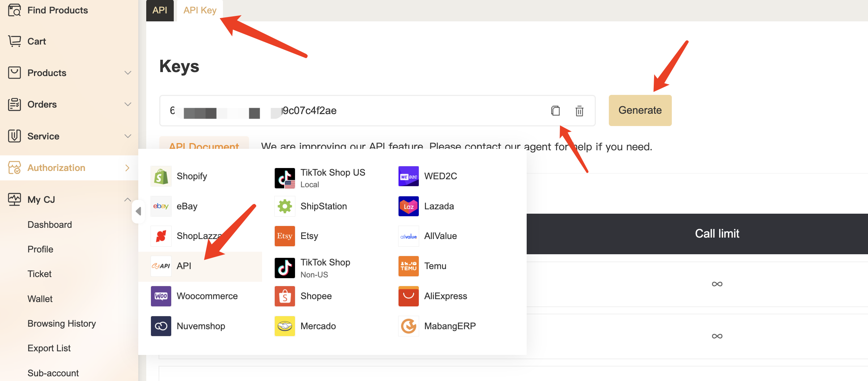This screenshot has width=868, height=381.
Task: Click the Keys heading
Action: pos(179,66)
